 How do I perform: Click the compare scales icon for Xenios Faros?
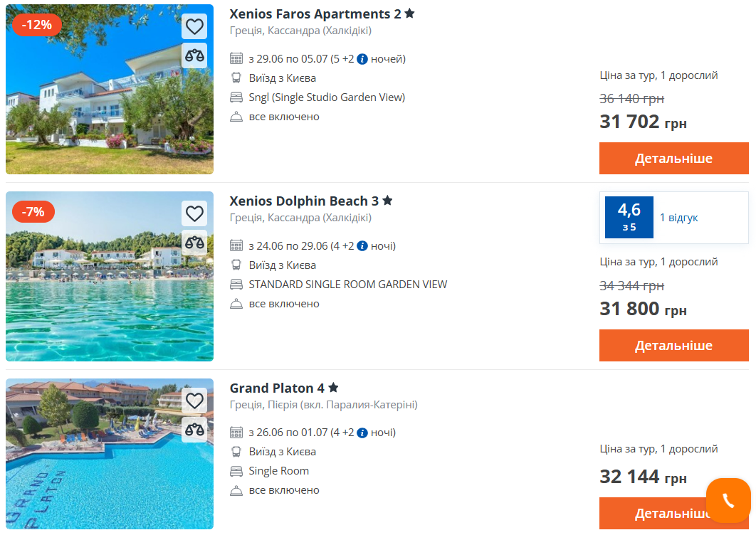194,55
